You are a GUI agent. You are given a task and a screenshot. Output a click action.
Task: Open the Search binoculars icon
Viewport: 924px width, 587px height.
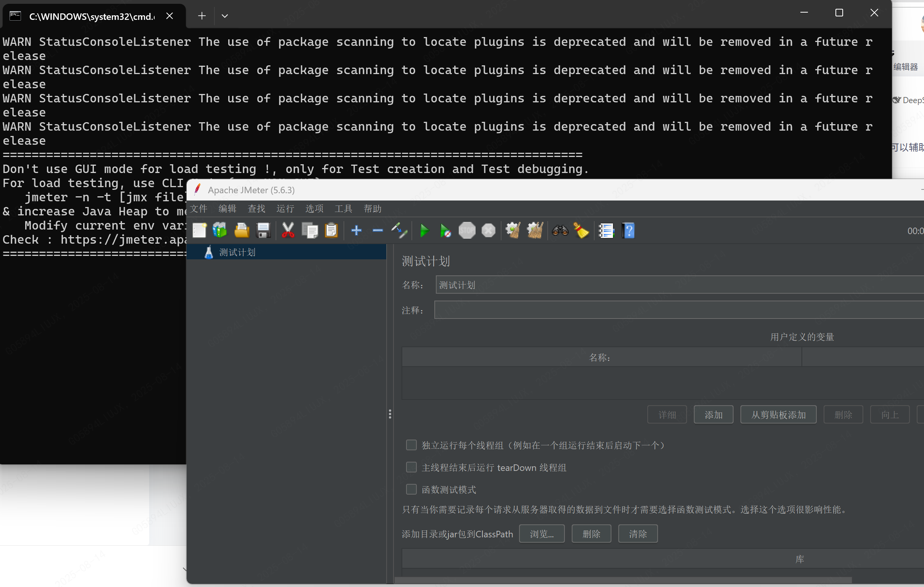click(560, 230)
